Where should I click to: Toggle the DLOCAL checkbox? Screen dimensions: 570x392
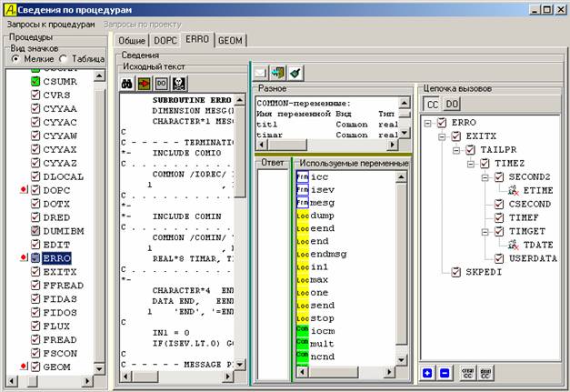pos(35,176)
